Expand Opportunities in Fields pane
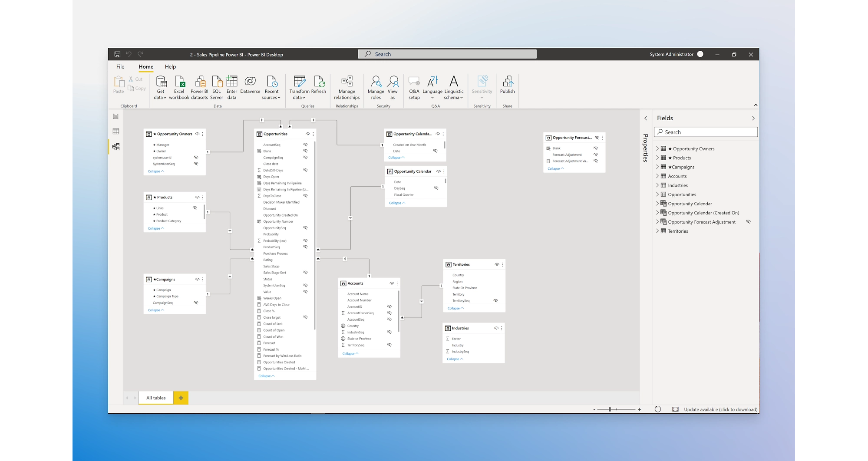The image size is (868, 461). pos(657,194)
